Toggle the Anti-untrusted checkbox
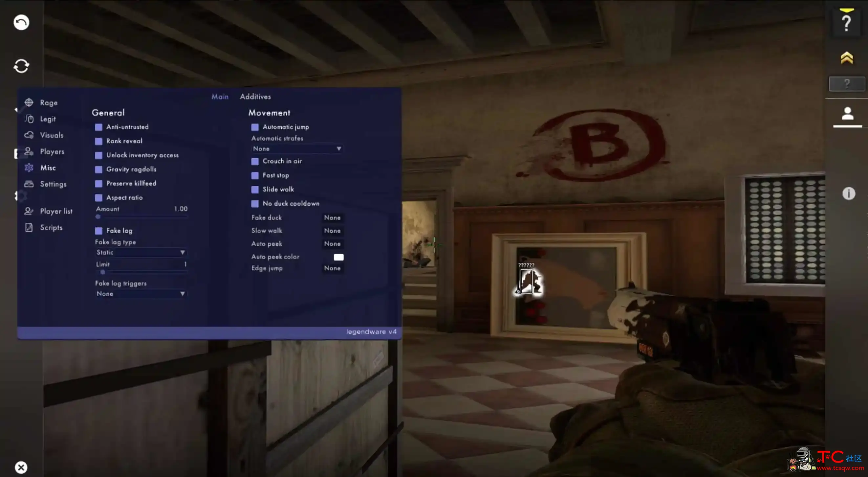 click(98, 126)
